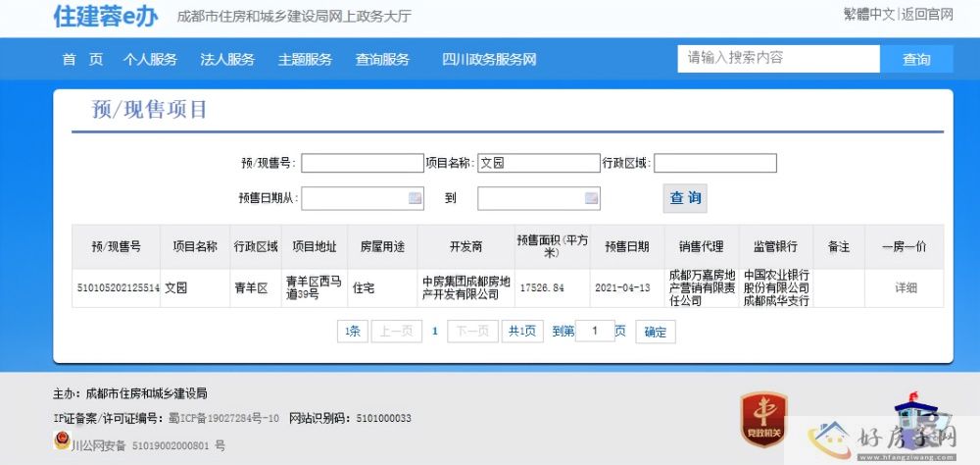Viewport: 980px width, 465px height.
Task: Click the 住建蓉e办 site logo
Action: click(105, 16)
